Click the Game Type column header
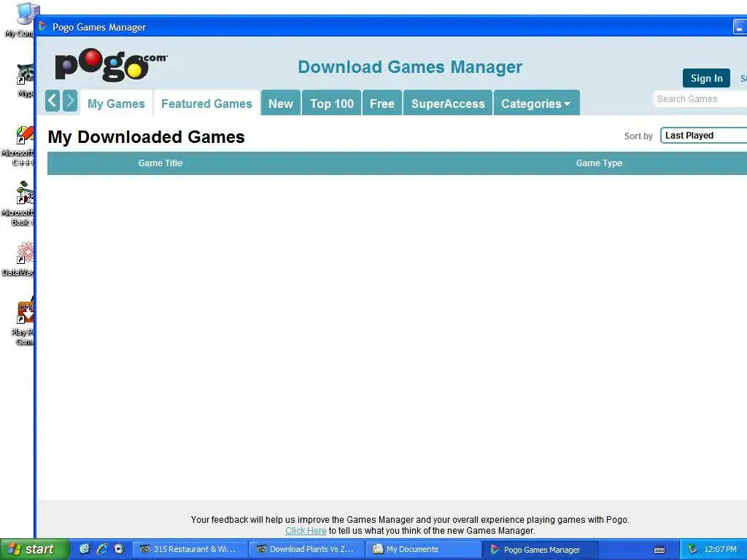747x560 pixels. [x=599, y=163]
